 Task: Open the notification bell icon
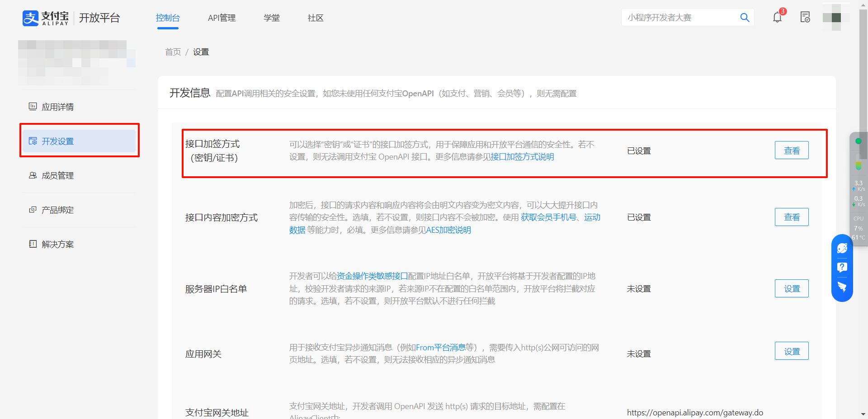coord(777,17)
